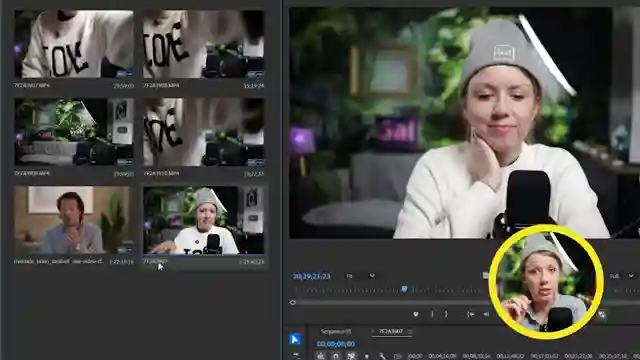This screenshot has width=640, height=360.
Task: Open the Full playback resolution dropdown
Action: pos(622,276)
